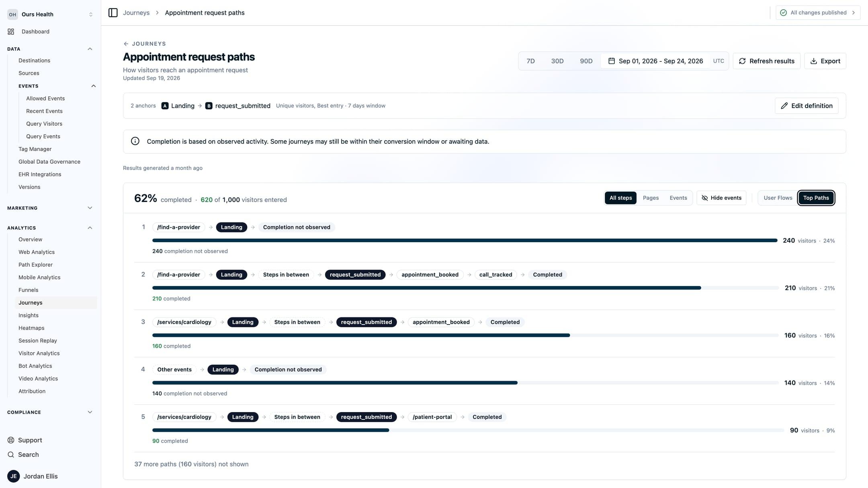868x488 pixels.
Task: Click the Sep 01 - Sep 24, 2026 date field
Action: click(655, 61)
